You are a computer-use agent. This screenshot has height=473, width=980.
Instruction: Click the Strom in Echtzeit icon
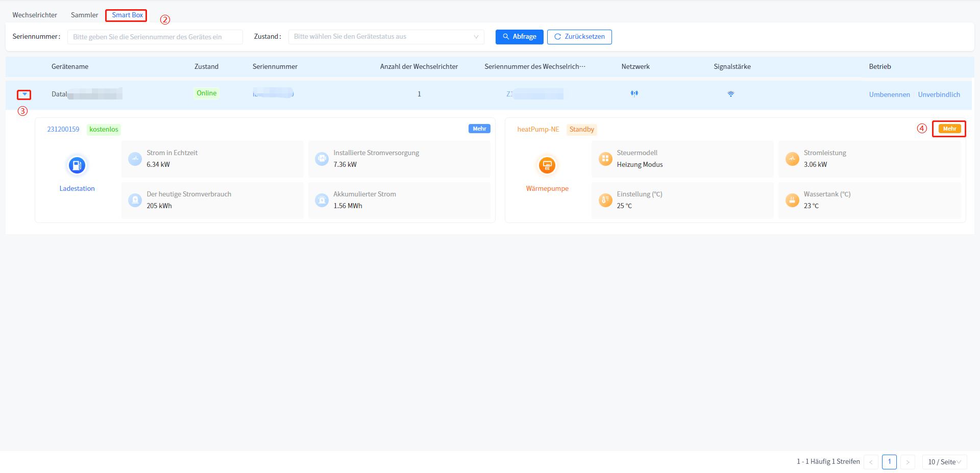(135, 159)
